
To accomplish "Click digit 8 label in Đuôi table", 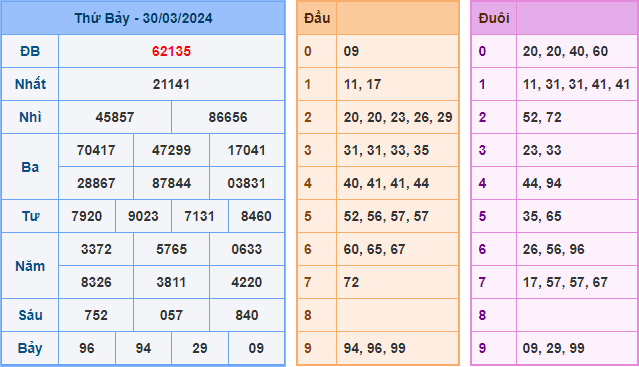I will (482, 315).
